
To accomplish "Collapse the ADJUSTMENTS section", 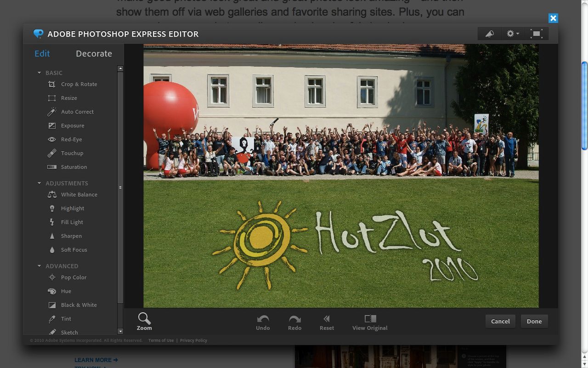I will pos(39,183).
